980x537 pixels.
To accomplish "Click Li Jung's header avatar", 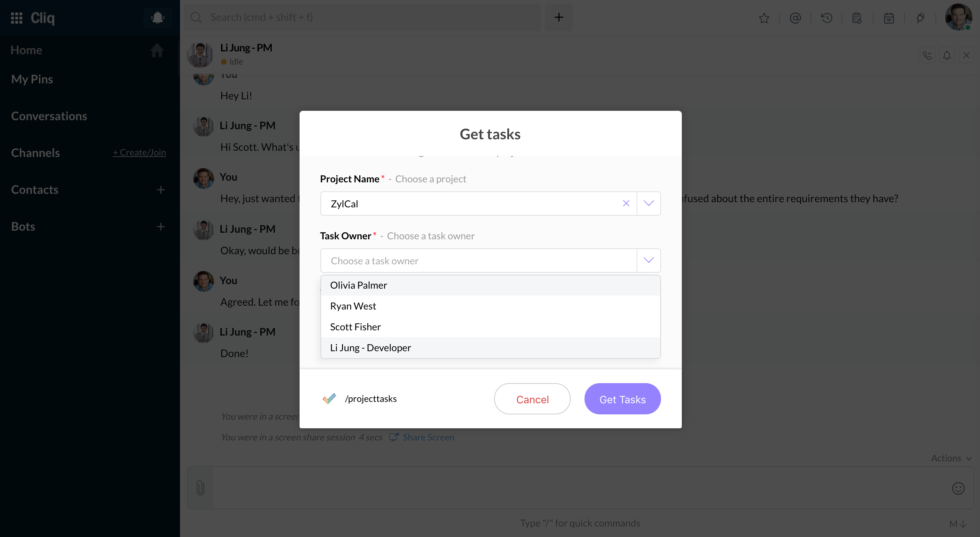I will click(x=200, y=55).
